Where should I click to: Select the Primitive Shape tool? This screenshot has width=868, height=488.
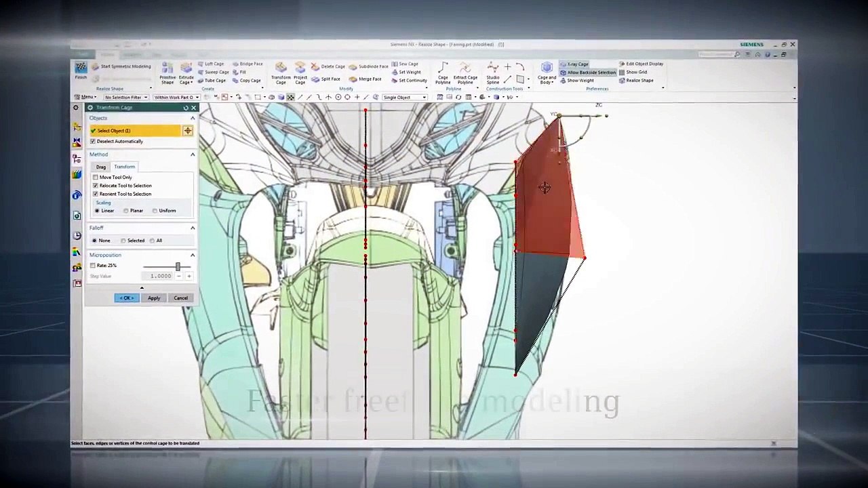[167, 73]
